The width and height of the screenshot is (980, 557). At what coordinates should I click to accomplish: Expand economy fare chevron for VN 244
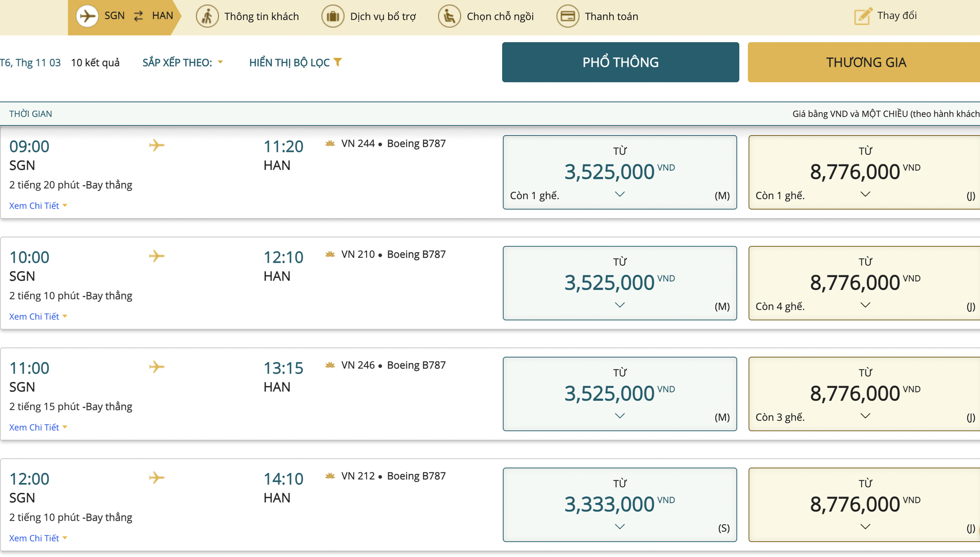pos(620,194)
